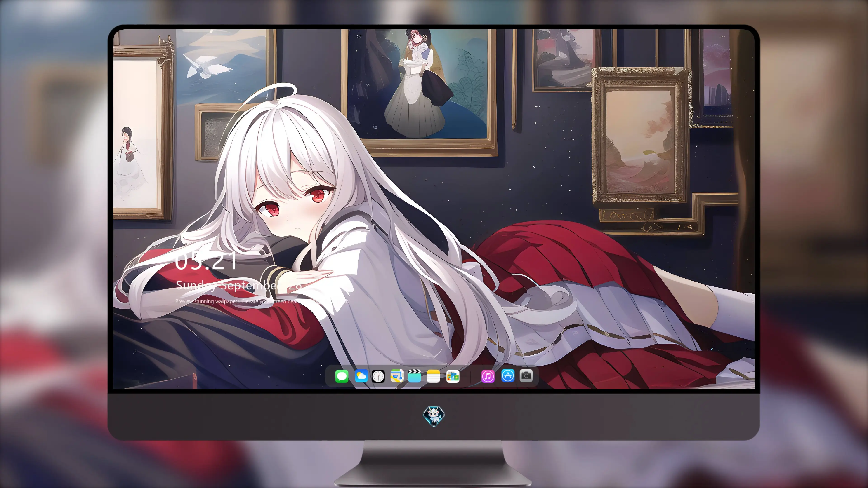
Task: Open the Camera app in dock
Action: pos(526,375)
